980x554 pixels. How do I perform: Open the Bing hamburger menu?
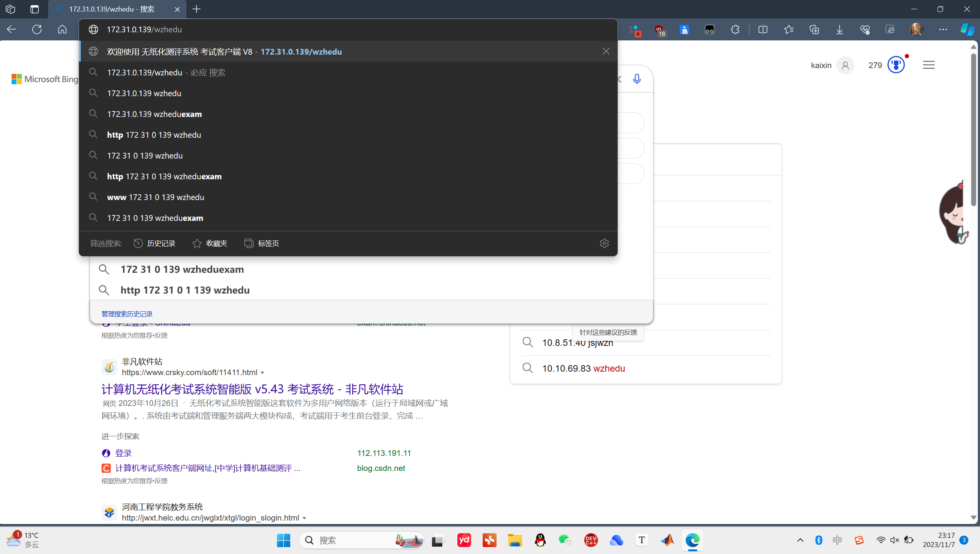pyautogui.click(x=928, y=65)
